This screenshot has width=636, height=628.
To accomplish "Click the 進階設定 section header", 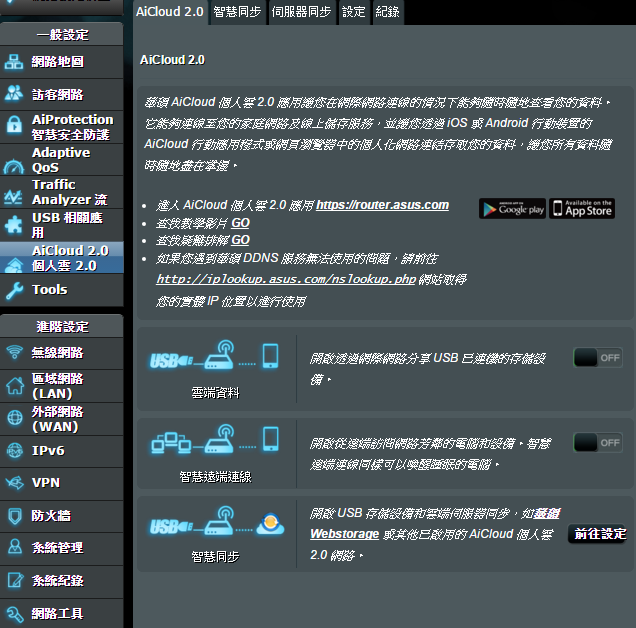I will 62,327.
